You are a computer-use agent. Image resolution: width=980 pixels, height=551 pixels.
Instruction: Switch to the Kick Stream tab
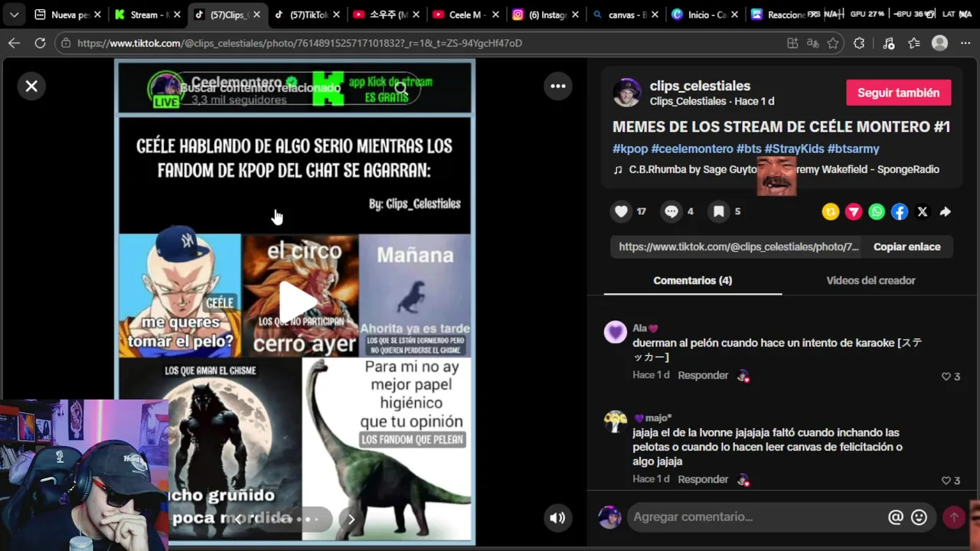pyautogui.click(x=147, y=15)
